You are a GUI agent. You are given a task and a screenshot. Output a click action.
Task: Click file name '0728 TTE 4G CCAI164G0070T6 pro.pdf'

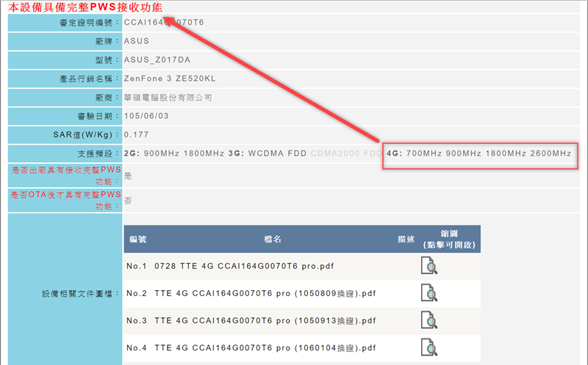pyautogui.click(x=244, y=266)
